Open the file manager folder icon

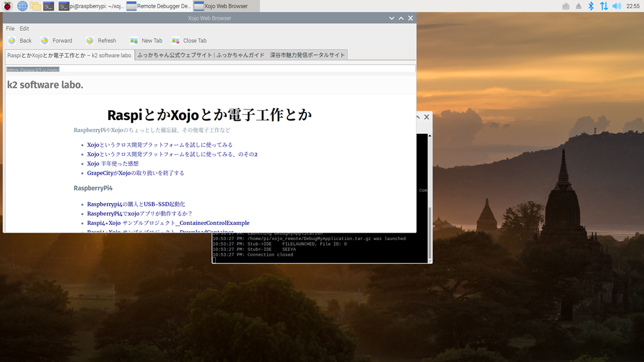(35, 6)
